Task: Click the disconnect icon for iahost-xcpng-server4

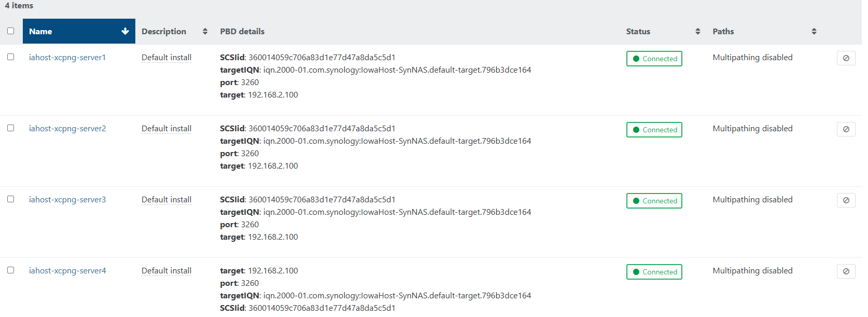Action: 846,271
